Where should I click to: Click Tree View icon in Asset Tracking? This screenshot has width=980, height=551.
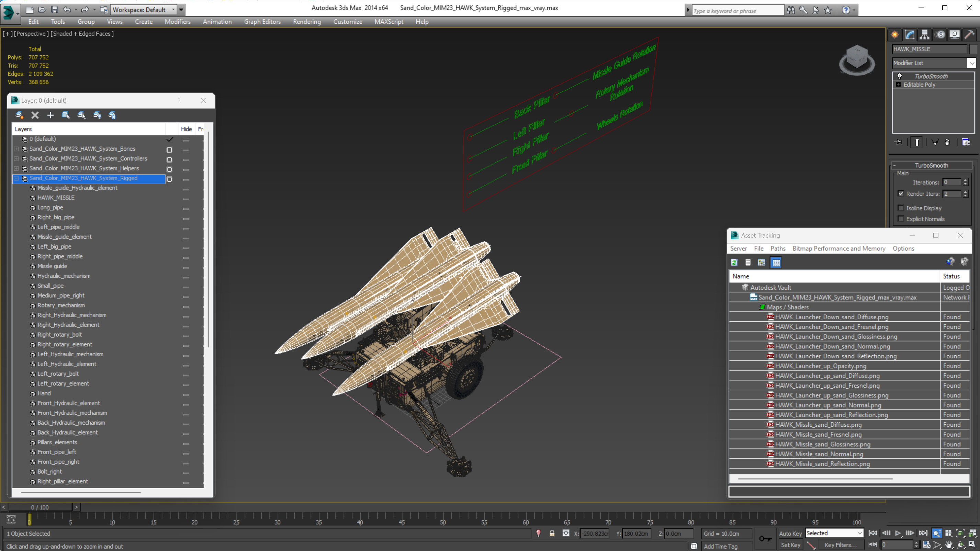click(761, 262)
